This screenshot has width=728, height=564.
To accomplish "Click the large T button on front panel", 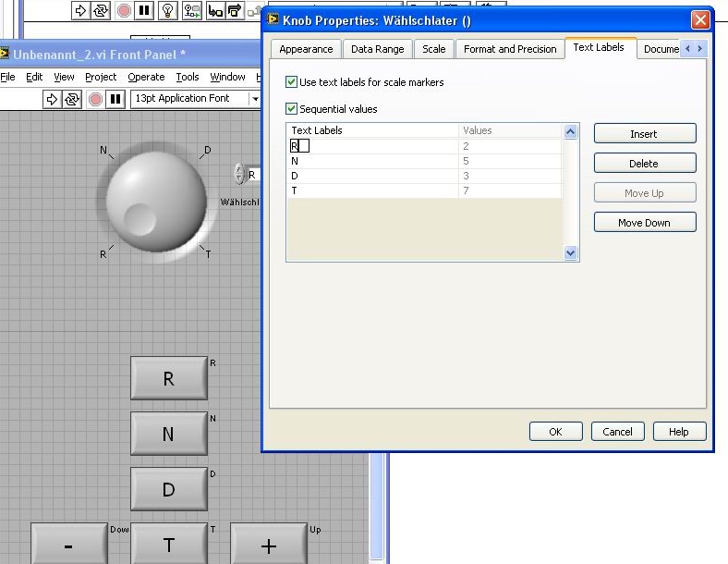I will [x=169, y=544].
